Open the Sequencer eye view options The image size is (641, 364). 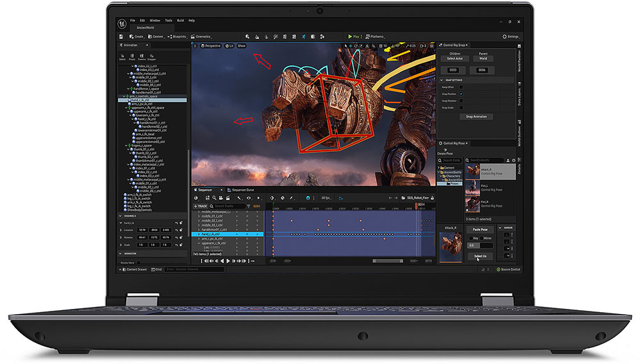click(x=249, y=198)
